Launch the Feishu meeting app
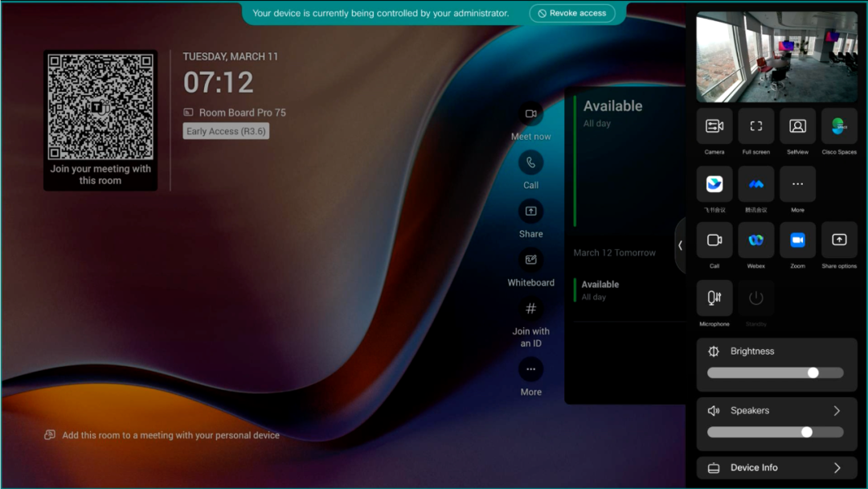868x489 pixels. point(714,184)
